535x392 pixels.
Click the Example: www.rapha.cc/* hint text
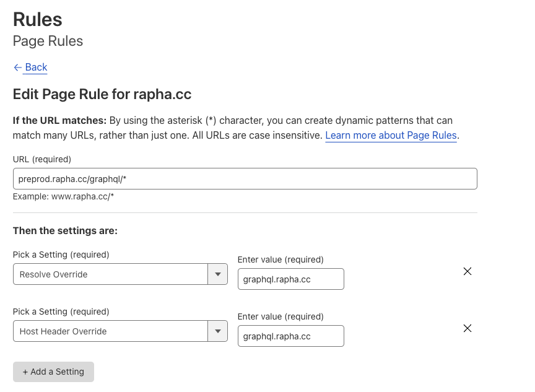click(63, 196)
